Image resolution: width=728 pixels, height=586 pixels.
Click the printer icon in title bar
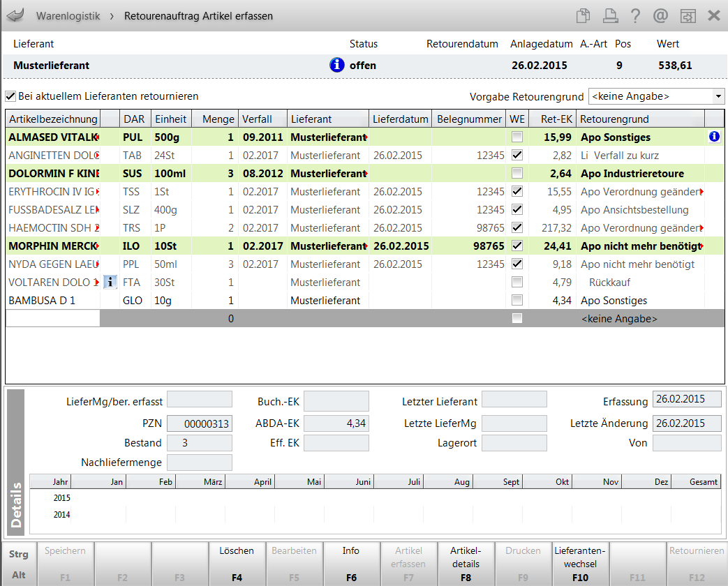[x=610, y=15]
